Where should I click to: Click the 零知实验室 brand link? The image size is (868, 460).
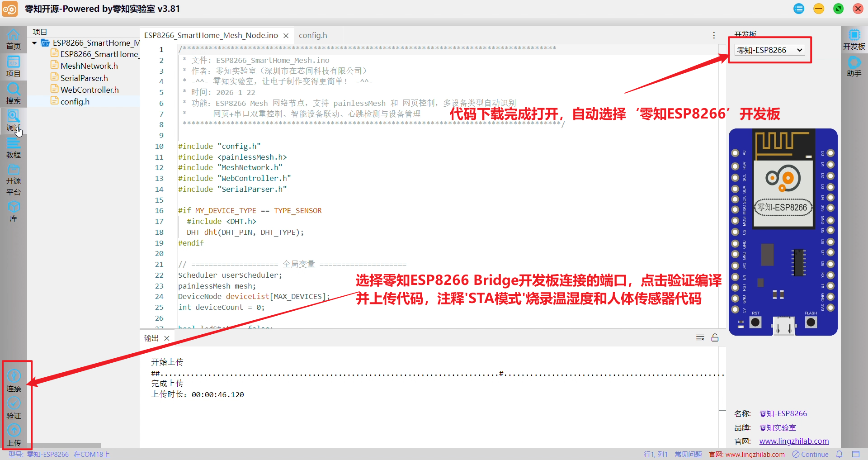tap(778, 427)
